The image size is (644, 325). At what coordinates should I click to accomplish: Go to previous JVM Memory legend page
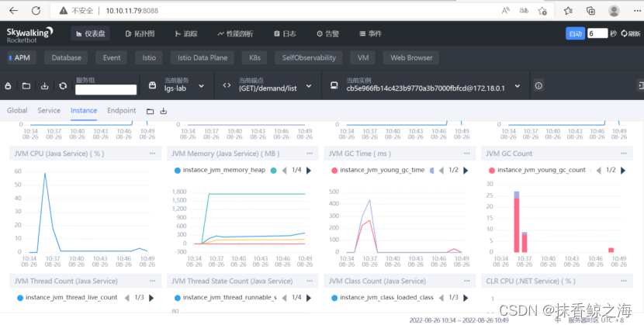(x=284, y=171)
